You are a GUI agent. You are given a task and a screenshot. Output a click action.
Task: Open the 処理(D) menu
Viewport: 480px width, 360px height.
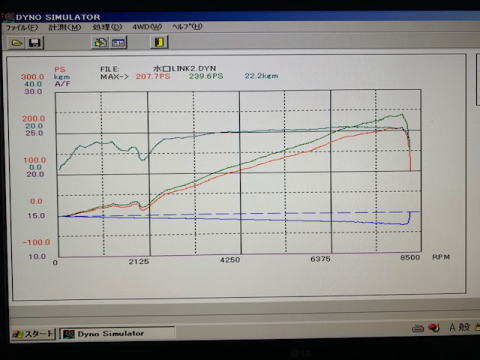point(107,27)
